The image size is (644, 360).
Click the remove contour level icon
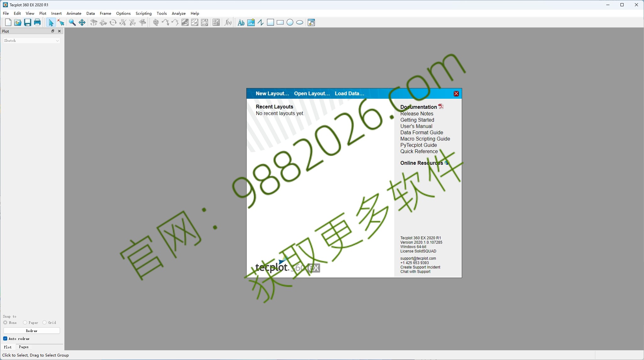[195, 22]
